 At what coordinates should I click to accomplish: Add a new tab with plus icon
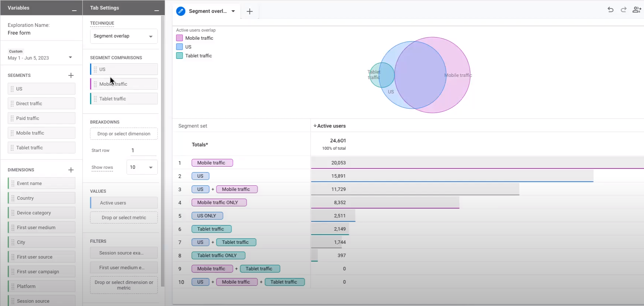coord(250,11)
